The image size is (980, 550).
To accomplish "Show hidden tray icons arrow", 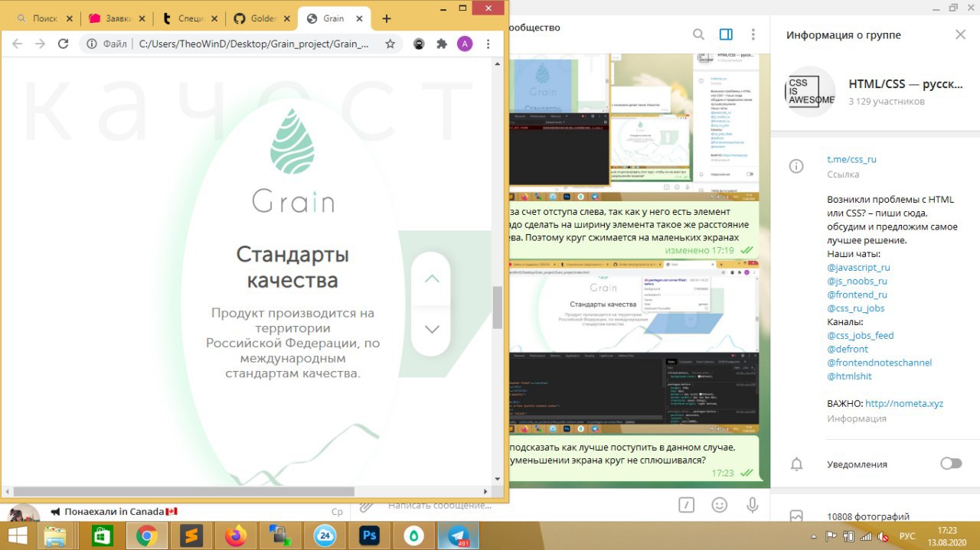I will point(813,536).
